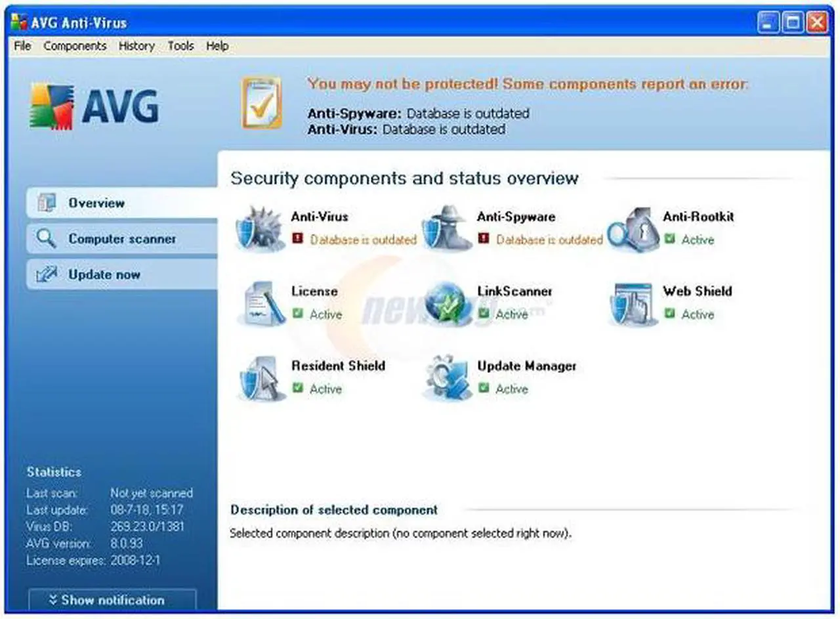
Task: Select the Update Manager component label
Action: pyautogui.click(x=526, y=366)
